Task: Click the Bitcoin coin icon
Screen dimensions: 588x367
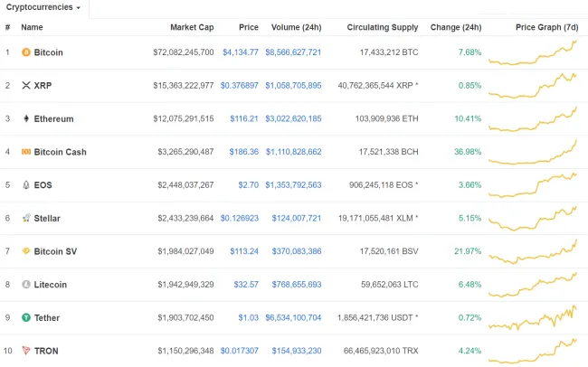Action: [26, 52]
